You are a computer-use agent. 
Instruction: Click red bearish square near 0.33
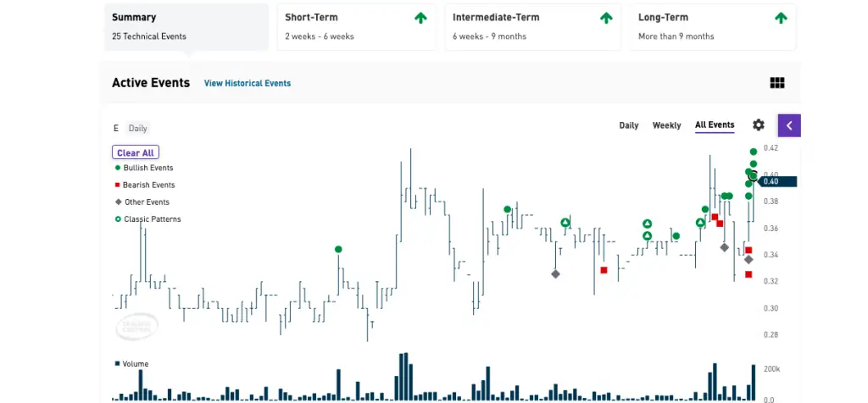pyautogui.click(x=604, y=270)
